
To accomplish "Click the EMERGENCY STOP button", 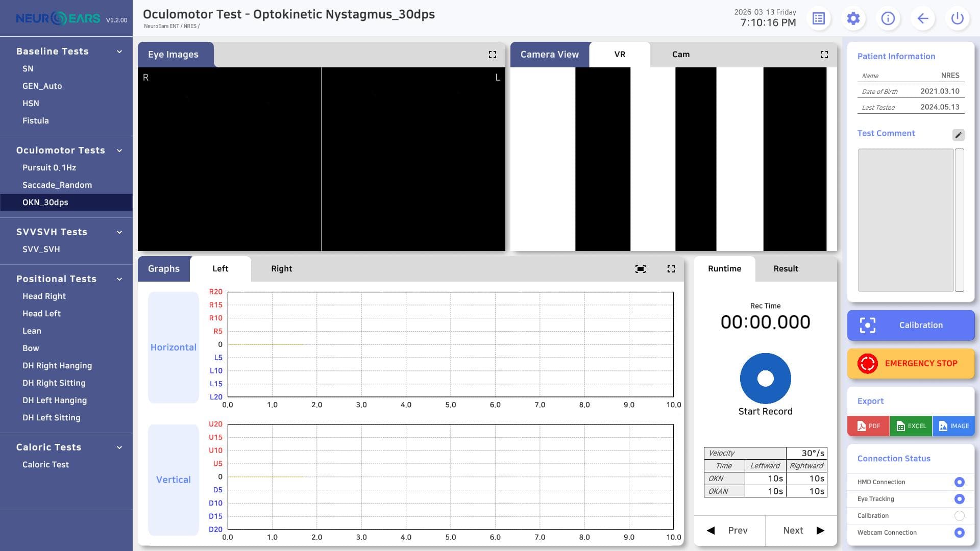I will tap(911, 364).
